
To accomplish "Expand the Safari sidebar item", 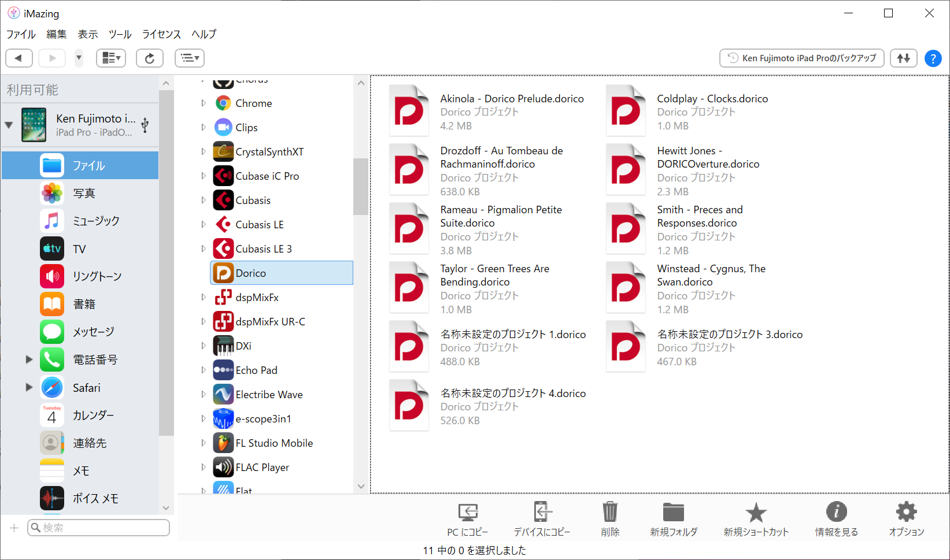I will click(x=29, y=387).
